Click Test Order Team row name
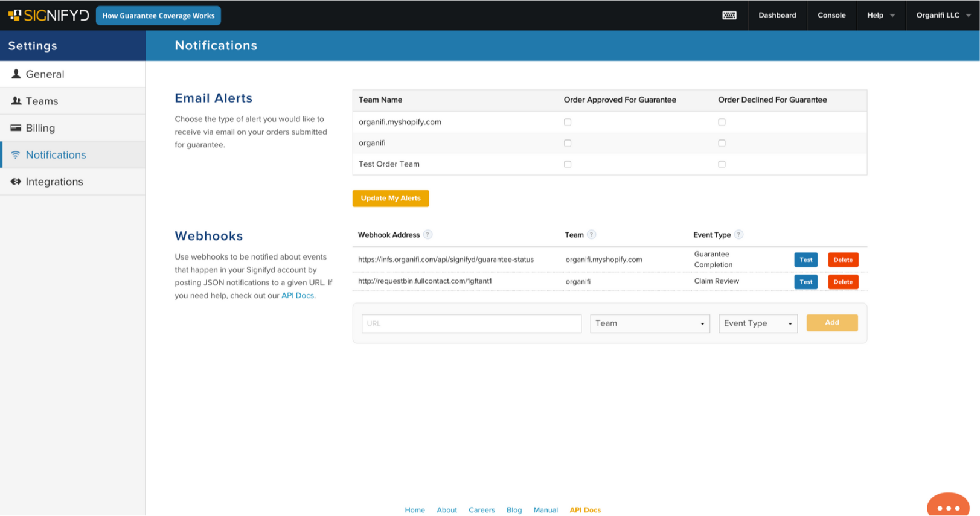 pos(389,164)
